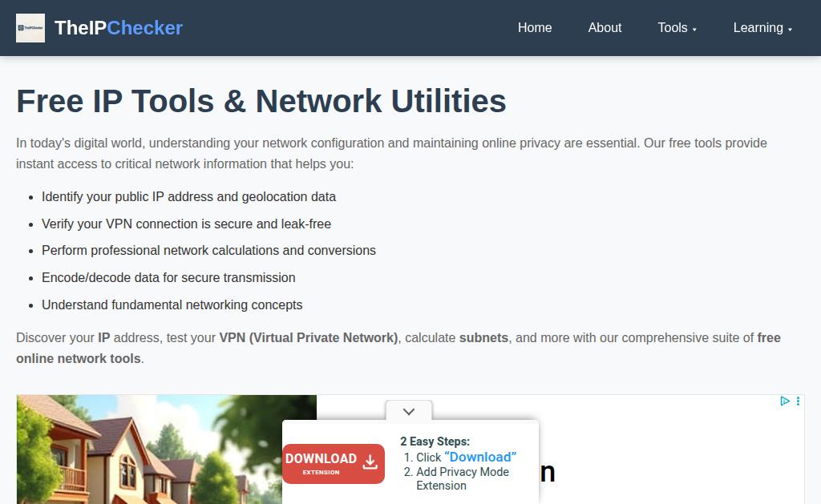Click the "Identify your public IP address" bullet
Screen dimensions: 821x504
[188, 197]
